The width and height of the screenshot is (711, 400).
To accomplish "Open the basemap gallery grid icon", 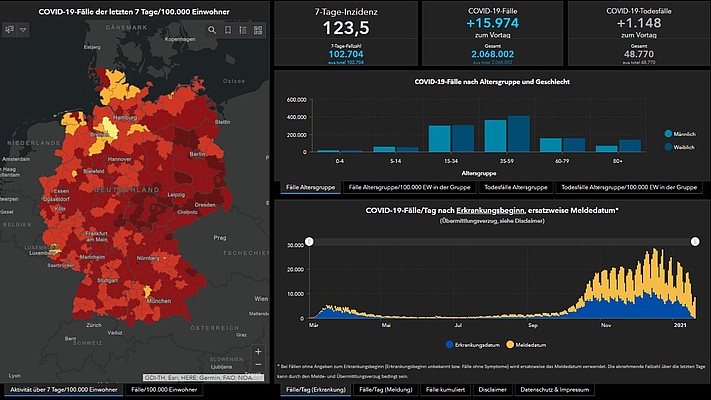I will pyautogui.click(x=258, y=30).
